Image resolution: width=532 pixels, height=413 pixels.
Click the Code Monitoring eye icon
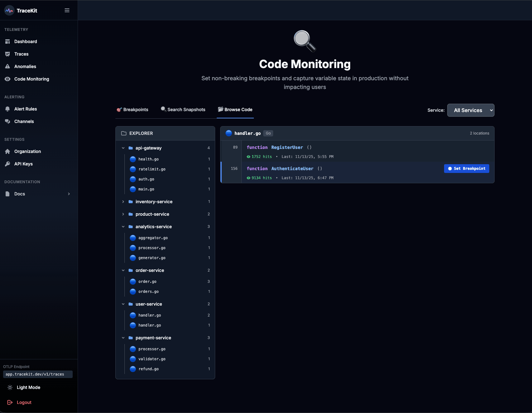[8, 79]
